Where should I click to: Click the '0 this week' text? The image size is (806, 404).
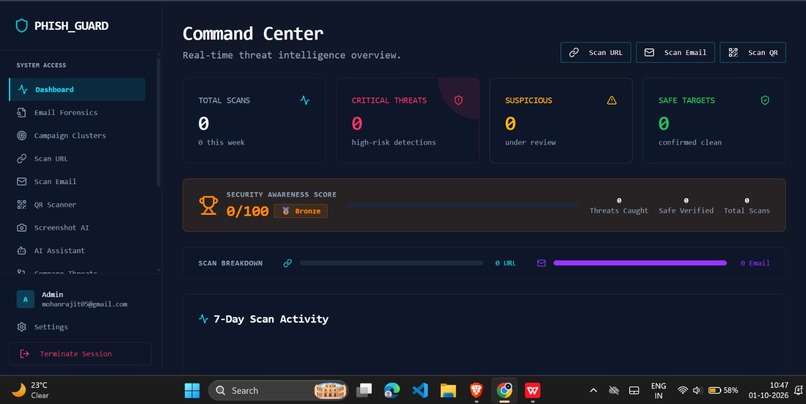tap(222, 142)
